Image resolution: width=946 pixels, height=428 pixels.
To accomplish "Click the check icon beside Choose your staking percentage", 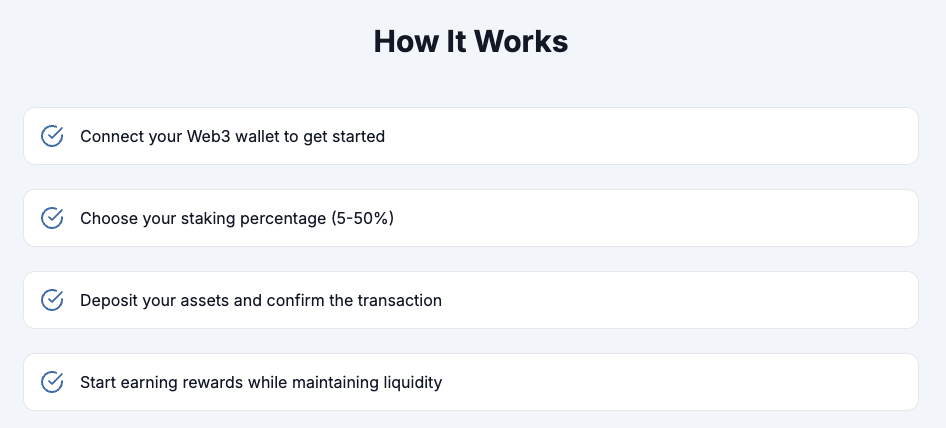I will pos(52,218).
